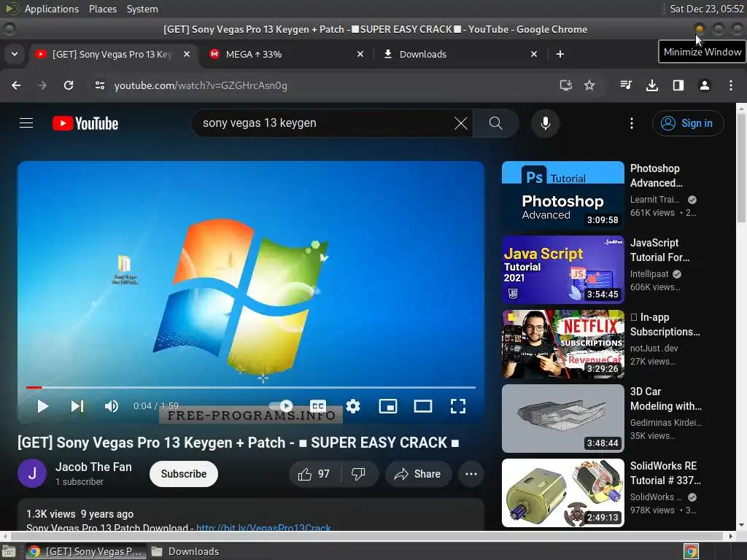747x560 pixels.
Task: Enable miniplayer mode
Action: pos(388,406)
